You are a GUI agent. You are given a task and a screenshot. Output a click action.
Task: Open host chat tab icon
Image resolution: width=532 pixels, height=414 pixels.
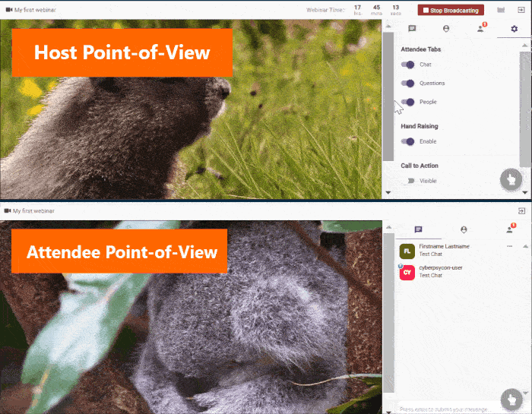[x=412, y=29]
